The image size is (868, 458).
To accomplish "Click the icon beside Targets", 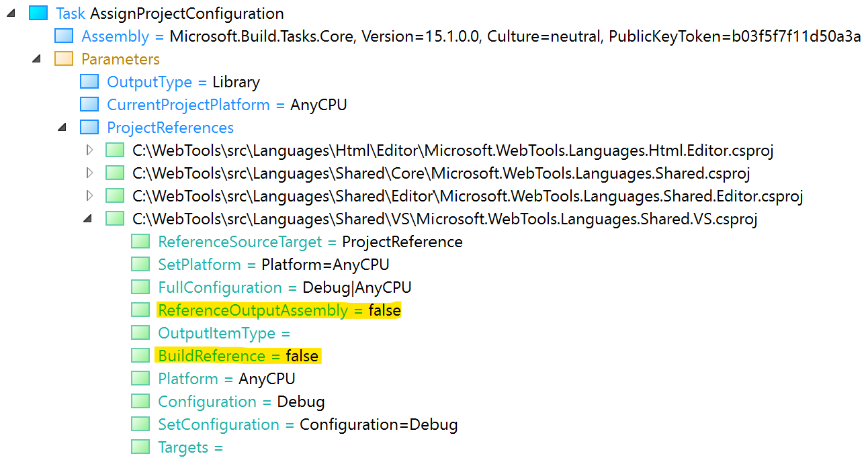I will [x=140, y=447].
